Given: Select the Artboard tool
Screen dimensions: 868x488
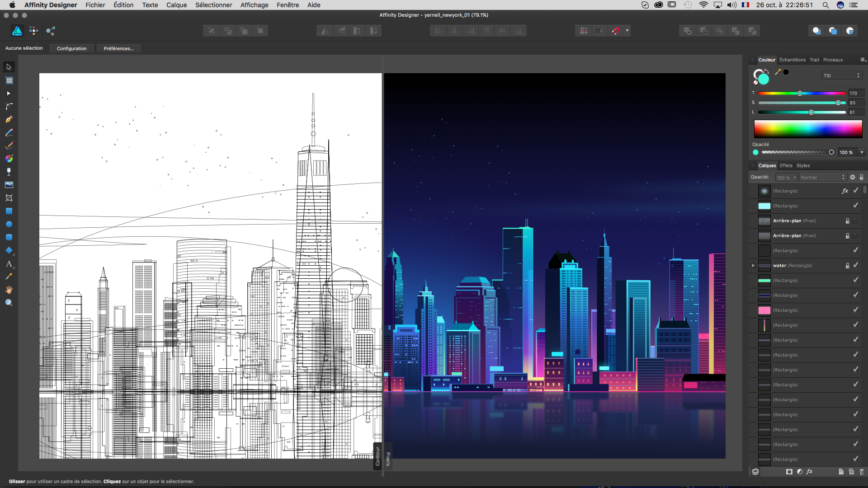Looking at the screenshot, I should click(x=9, y=80).
